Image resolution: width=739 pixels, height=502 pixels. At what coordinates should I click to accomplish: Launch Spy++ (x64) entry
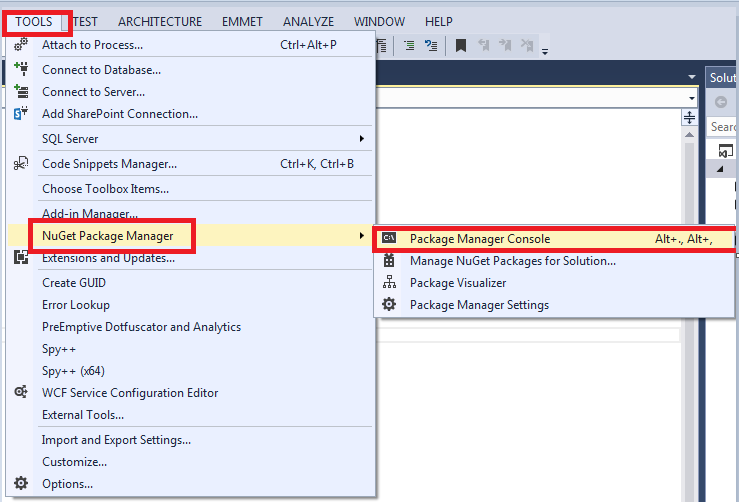(191, 371)
